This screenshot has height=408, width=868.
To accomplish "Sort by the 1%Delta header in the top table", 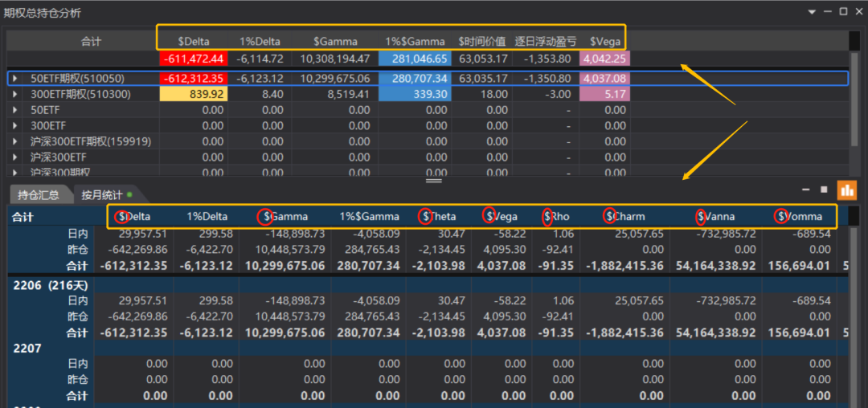I will [260, 41].
